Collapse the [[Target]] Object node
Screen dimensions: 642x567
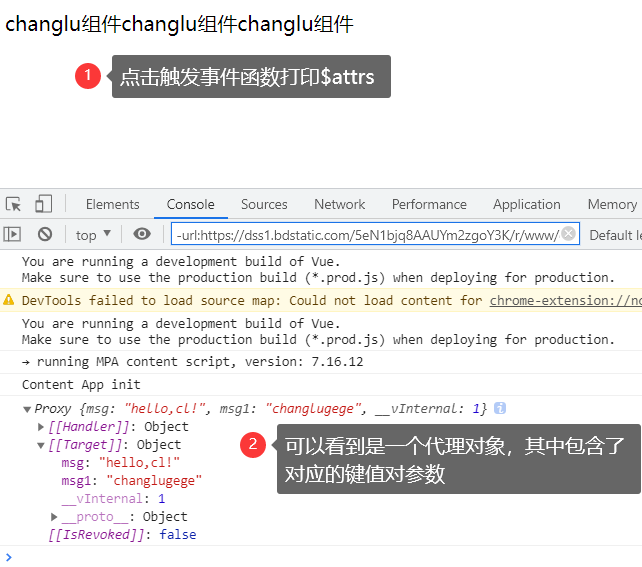[41, 445]
